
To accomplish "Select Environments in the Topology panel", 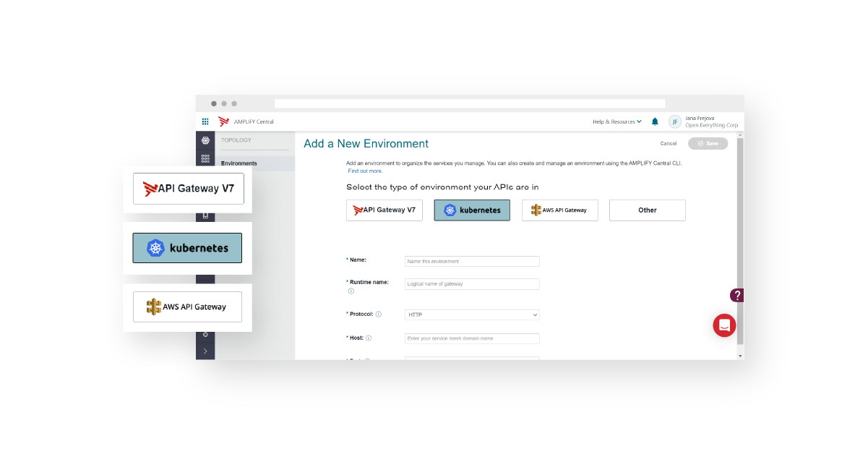I will point(239,163).
